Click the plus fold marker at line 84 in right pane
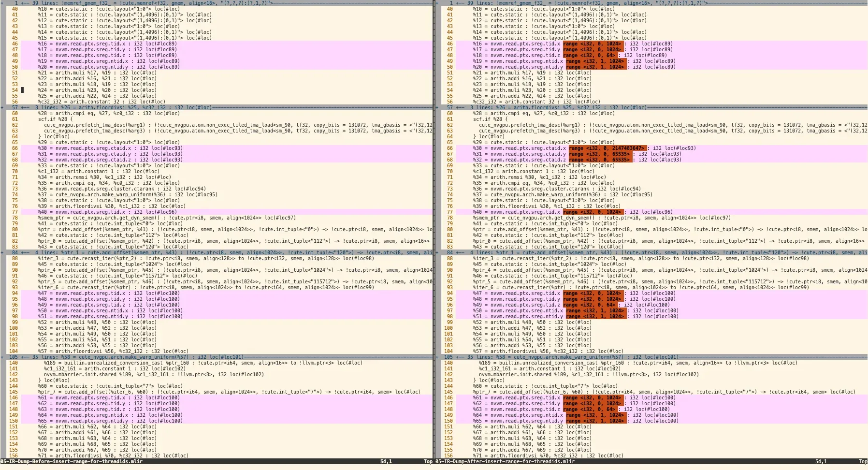Viewport: 868px width, 470px height. click(437, 252)
